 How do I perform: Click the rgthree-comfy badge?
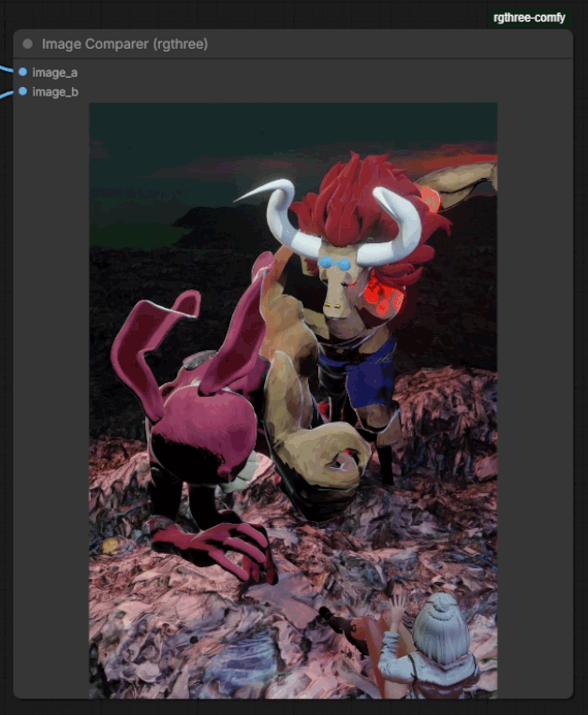coord(529,17)
